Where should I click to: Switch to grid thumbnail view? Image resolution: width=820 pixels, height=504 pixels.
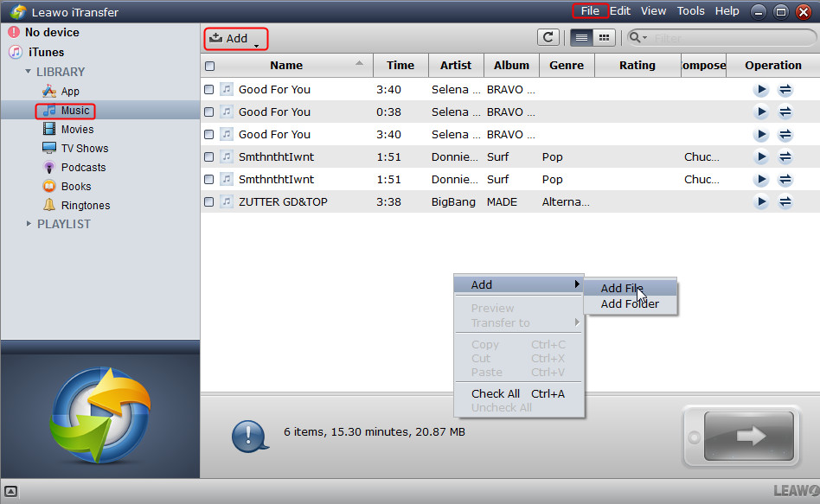[x=604, y=38]
